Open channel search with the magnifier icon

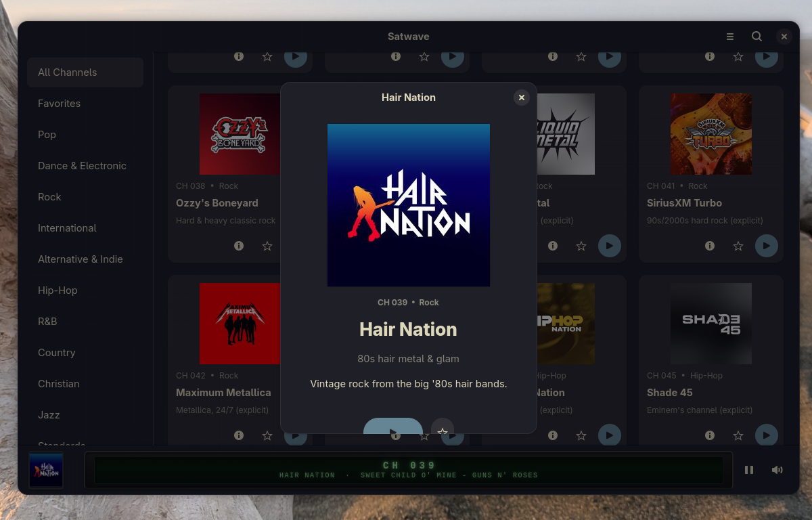(757, 37)
